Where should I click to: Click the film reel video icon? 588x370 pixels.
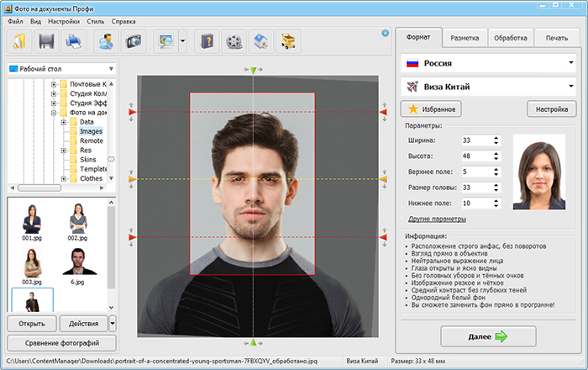[234, 40]
